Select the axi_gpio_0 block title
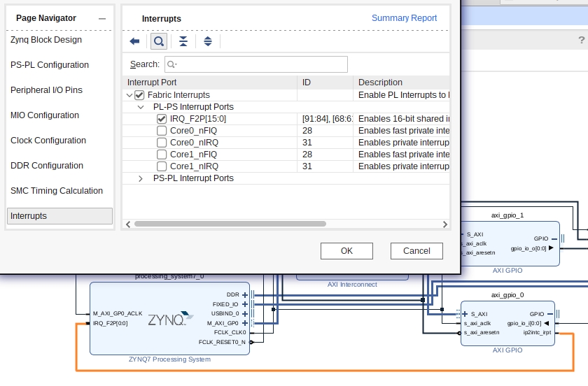Viewport: 588px width, 386px height. 507,295
